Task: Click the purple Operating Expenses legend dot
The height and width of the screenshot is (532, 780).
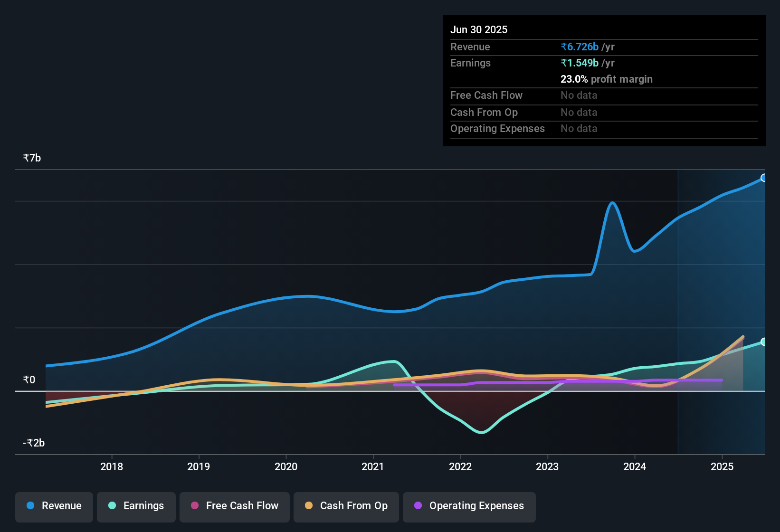Action: 418,506
